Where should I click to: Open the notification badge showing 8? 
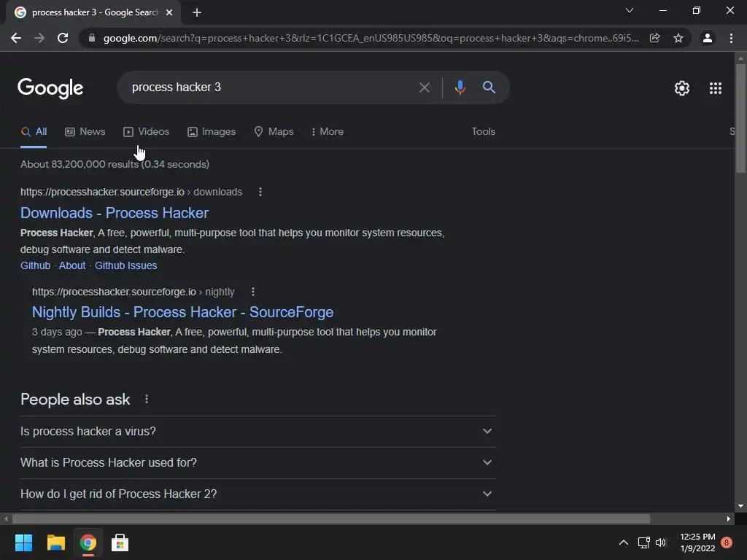pos(727,542)
